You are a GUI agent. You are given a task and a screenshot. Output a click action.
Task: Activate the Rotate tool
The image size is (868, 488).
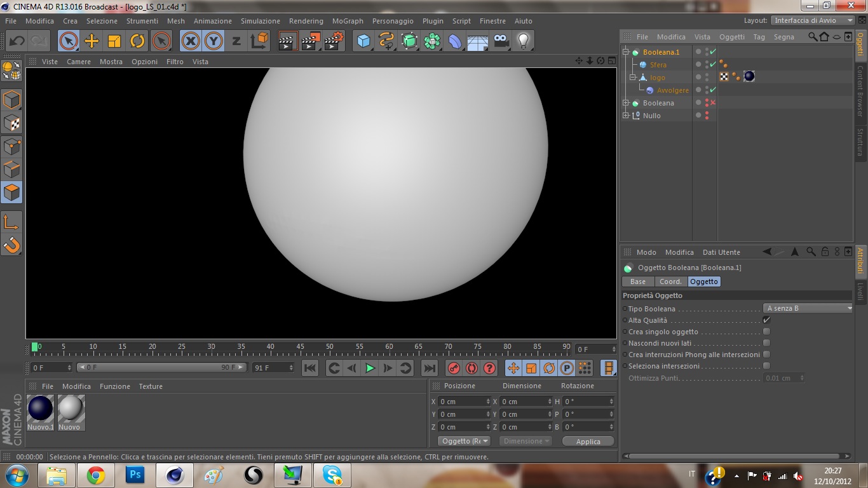click(137, 41)
